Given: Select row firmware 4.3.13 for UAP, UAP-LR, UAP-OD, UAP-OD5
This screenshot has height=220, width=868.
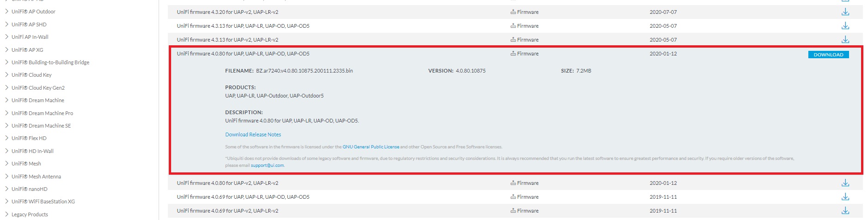Looking at the screenshot, I should tap(515, 26).
